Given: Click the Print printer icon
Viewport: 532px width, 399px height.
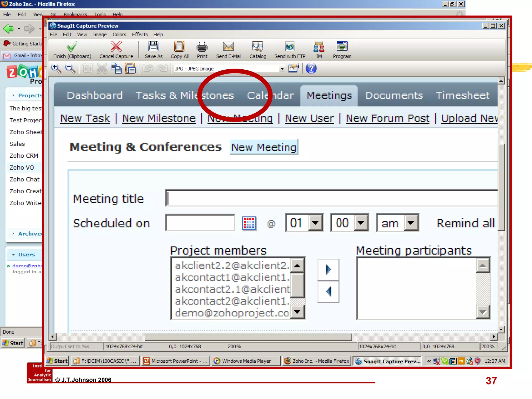Looking at the screenshot, I should coord(202,47).
